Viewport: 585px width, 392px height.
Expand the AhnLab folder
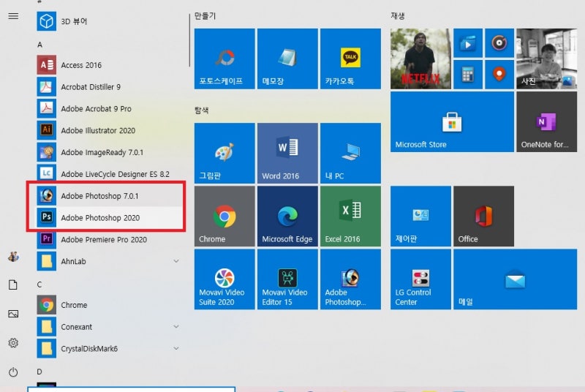click(108, 262)
